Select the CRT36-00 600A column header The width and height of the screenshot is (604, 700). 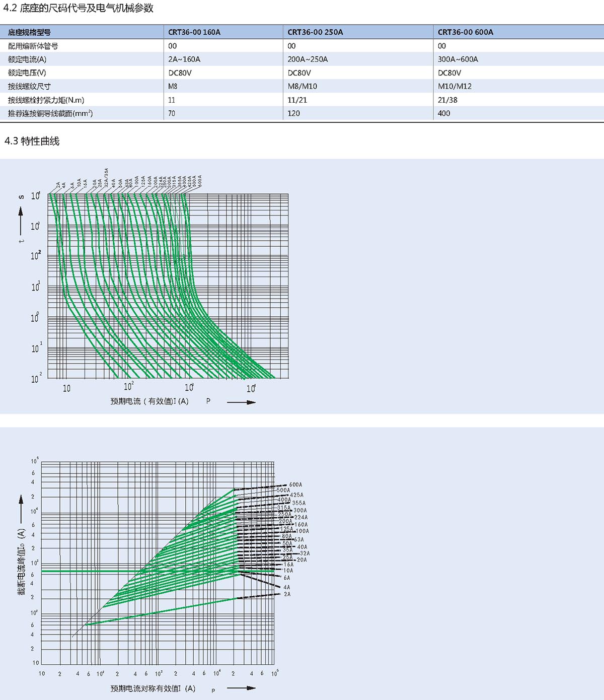tap(465, 32)
